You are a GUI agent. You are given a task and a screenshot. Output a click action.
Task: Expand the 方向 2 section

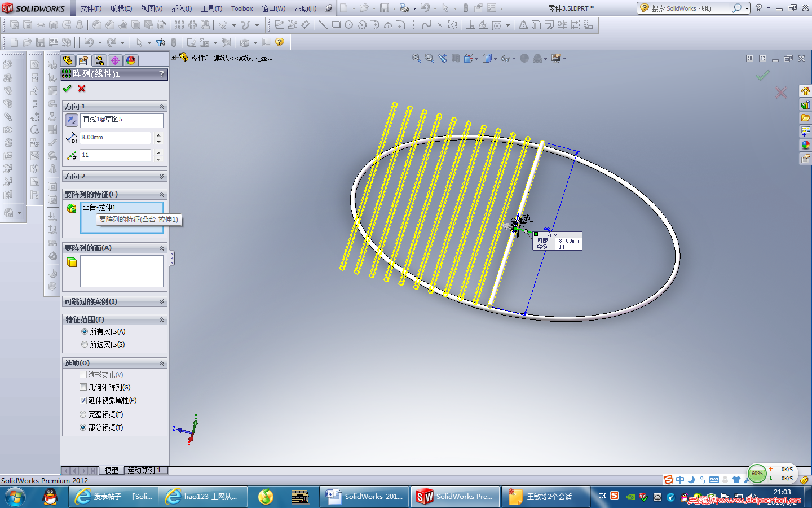(x=162, y=176)
